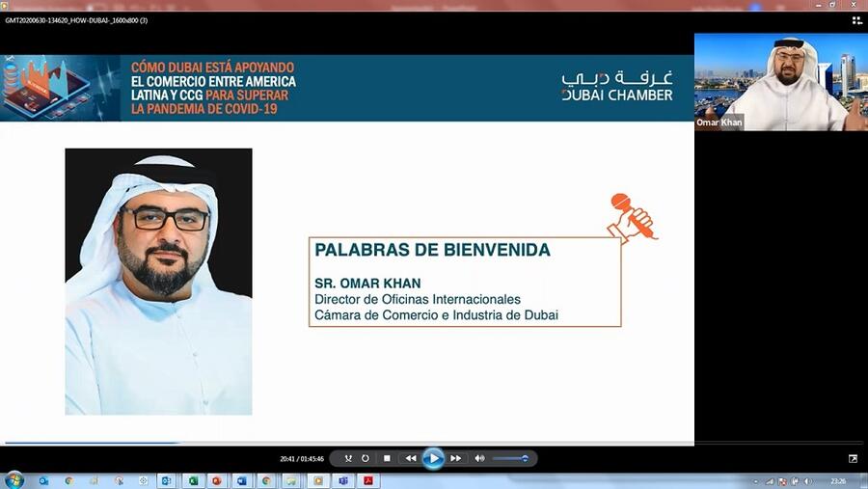Click the Dubai Chamber logo on the slide
The image size is (868, 489).
pos(617,87)
